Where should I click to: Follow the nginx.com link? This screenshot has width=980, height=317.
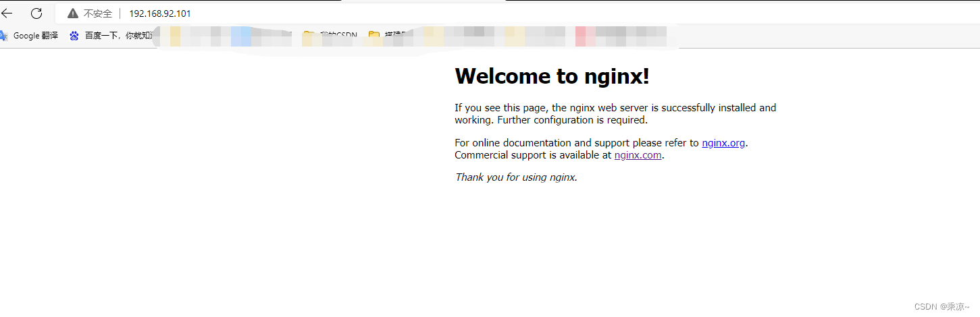[x=638, y=155]
